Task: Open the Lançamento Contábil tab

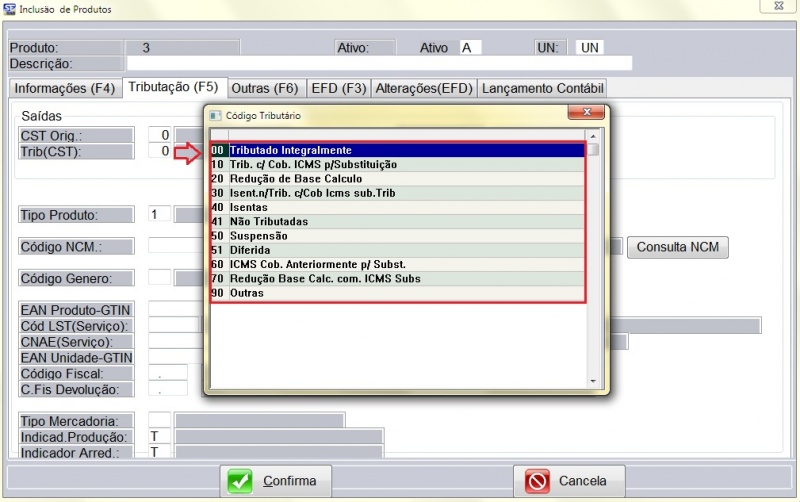Action: point(542,88)
